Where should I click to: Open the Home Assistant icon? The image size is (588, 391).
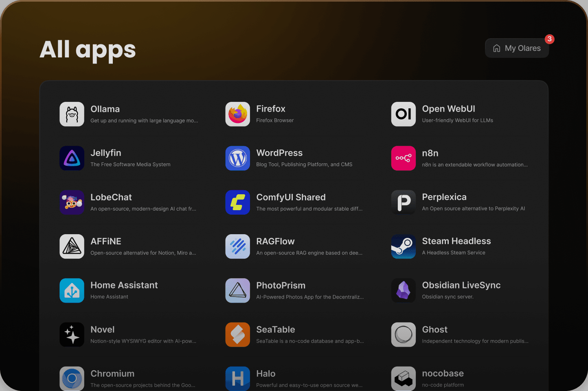pyautogui.click(x=72, y=290)
